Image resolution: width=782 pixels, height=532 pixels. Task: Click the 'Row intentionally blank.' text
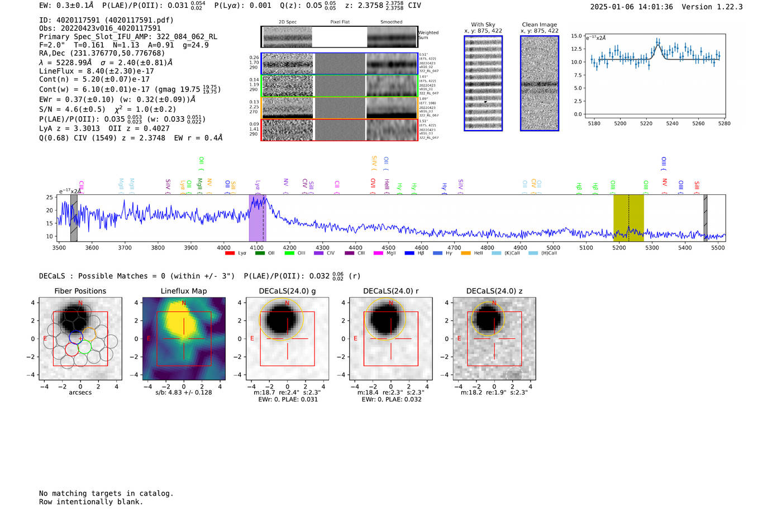pos(91,502)
